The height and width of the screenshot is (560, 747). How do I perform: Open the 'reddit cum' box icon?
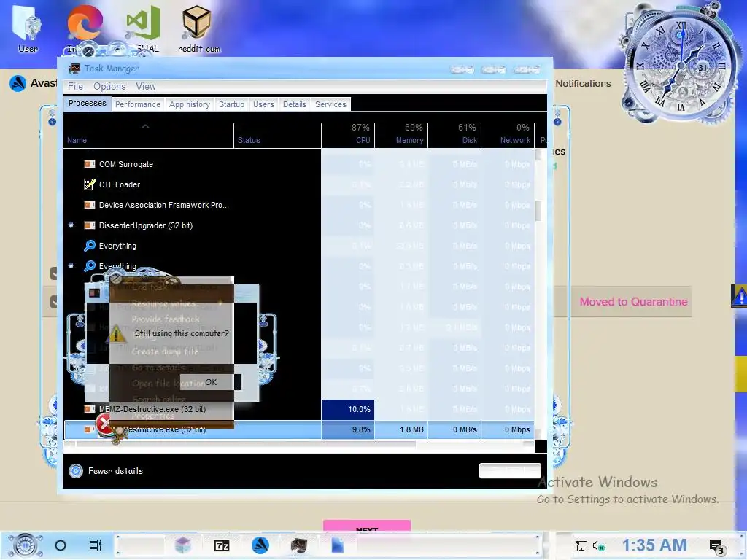(x=196, y=22)
